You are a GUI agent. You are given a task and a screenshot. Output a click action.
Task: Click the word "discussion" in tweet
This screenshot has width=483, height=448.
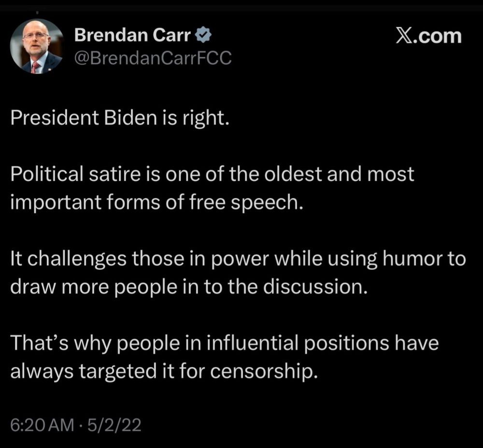click(x=315, y=287)
